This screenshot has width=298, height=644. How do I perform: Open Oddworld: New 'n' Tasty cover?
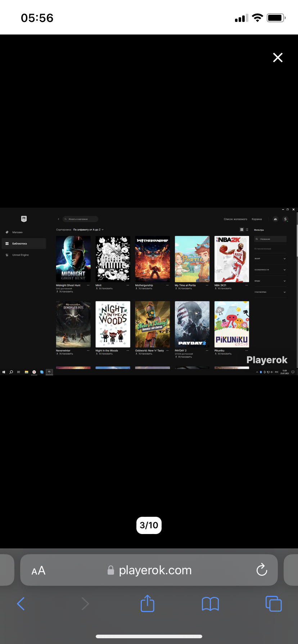(153, 324)
